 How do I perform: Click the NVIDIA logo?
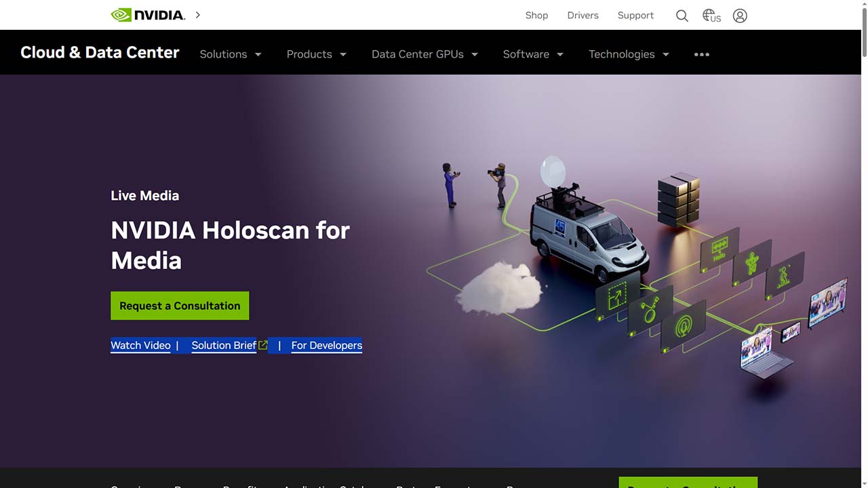point(148,15)
